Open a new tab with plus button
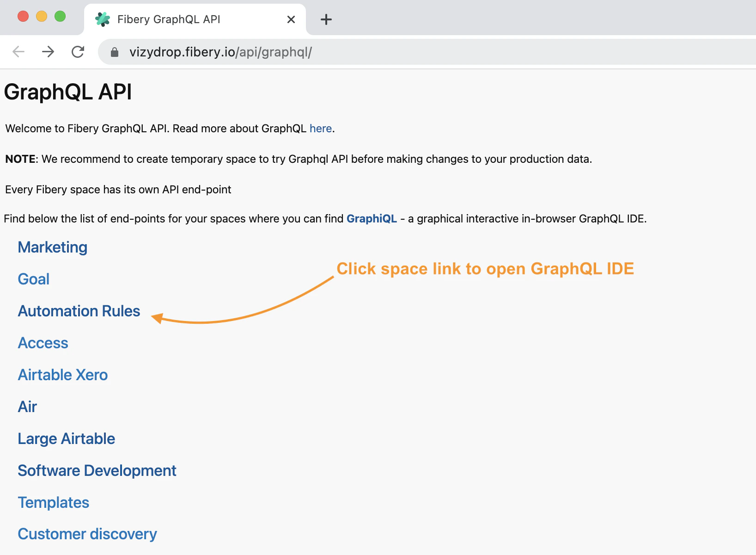Screen dimensions: 756x555 (x=326, y=19)
